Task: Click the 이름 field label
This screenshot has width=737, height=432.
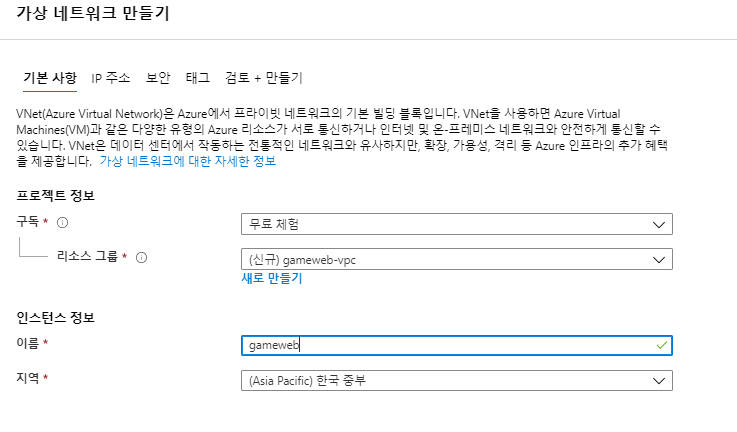Action: 28,343
